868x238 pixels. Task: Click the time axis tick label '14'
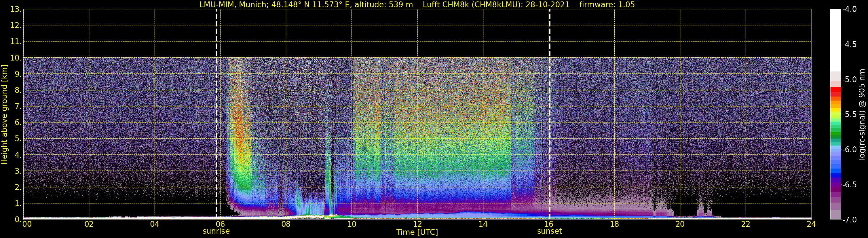483,224
